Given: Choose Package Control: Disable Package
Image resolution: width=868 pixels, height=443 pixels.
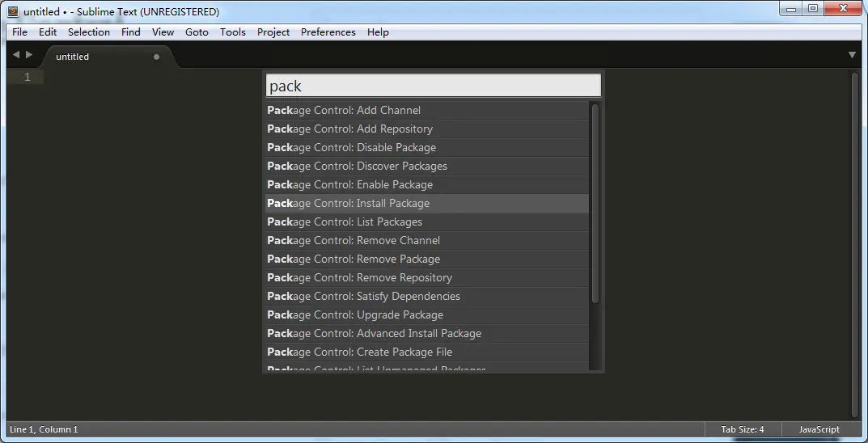Looking at the screenshot, I should click(427, 148).
